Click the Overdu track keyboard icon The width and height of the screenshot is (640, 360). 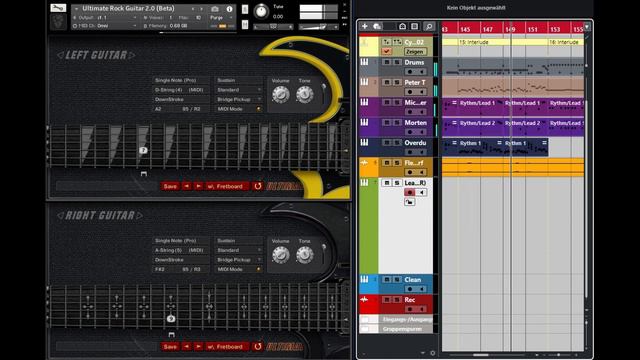[364, 142]
